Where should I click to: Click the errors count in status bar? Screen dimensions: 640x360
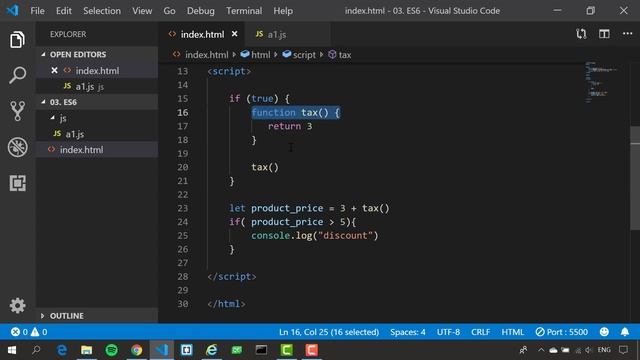coord(19,332)
